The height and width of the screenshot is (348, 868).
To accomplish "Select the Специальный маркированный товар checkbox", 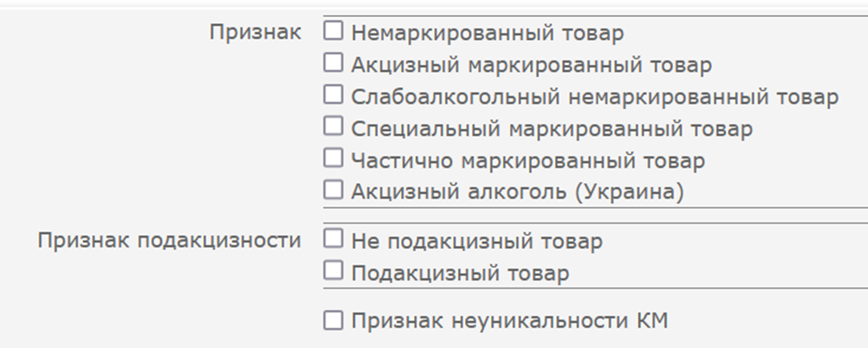I will click(332, 126).
